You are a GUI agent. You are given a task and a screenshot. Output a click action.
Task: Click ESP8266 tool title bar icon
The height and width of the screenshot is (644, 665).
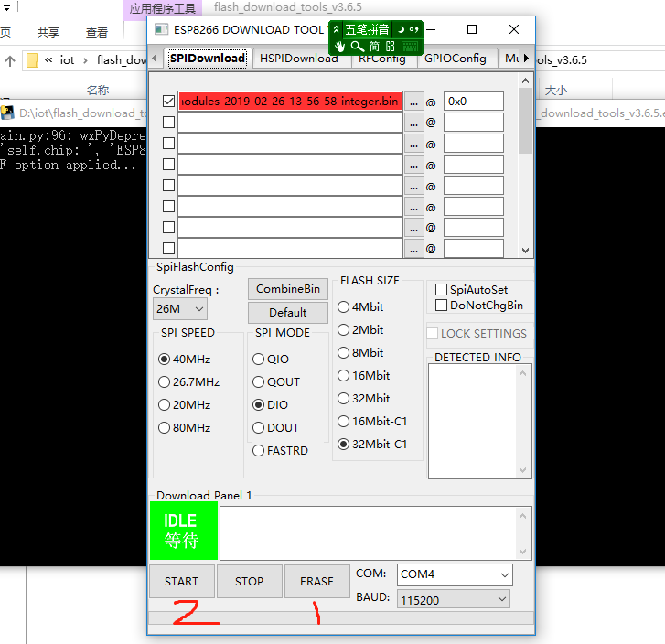tap(161, 29)
